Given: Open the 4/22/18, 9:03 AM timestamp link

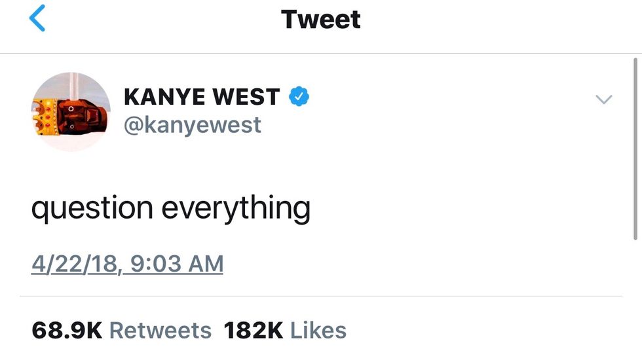Looking at the screenshot, I should point(127,263).
